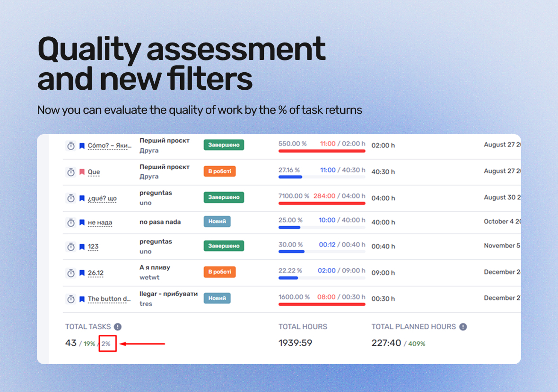Click the В роботі status badge of Que task

(219, 171)
